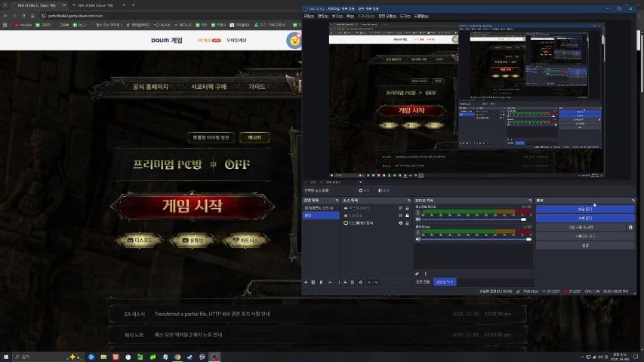Open virtual camera settings gear icon in OBS
The image size is (644, 362).
pos(630,227)
